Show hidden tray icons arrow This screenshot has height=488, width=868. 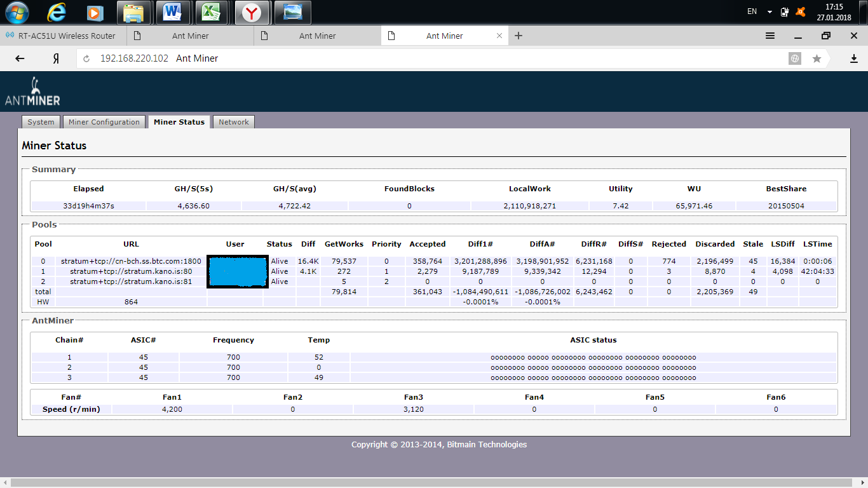770,11
